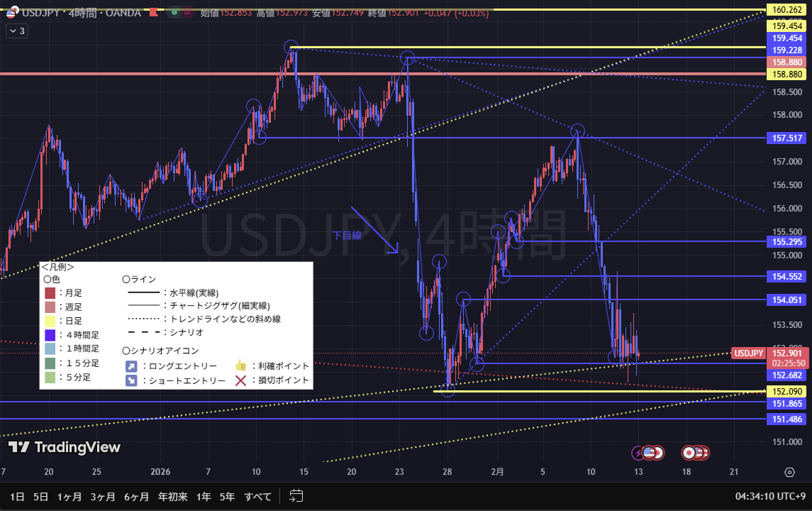Click the purple 4時間足 color swatch
Screen dimensions: 812x511
(x=50, y=335)
